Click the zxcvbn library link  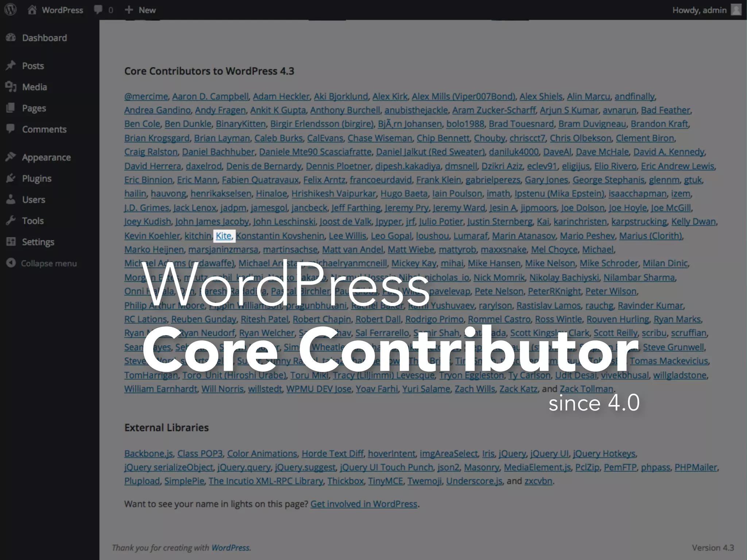538,481
